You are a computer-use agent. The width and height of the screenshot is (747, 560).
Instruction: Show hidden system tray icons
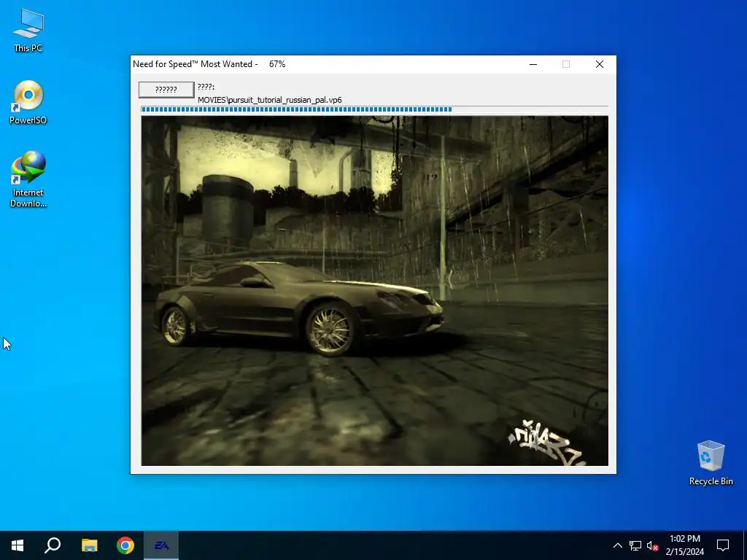617,545
